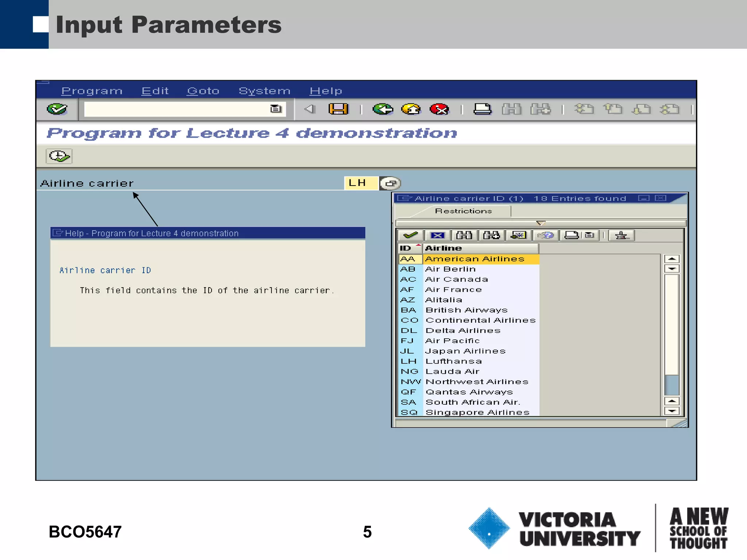Click the Next Page icon
The height and width of the screenshot is (560, 747).
click(x=641, y=109)
